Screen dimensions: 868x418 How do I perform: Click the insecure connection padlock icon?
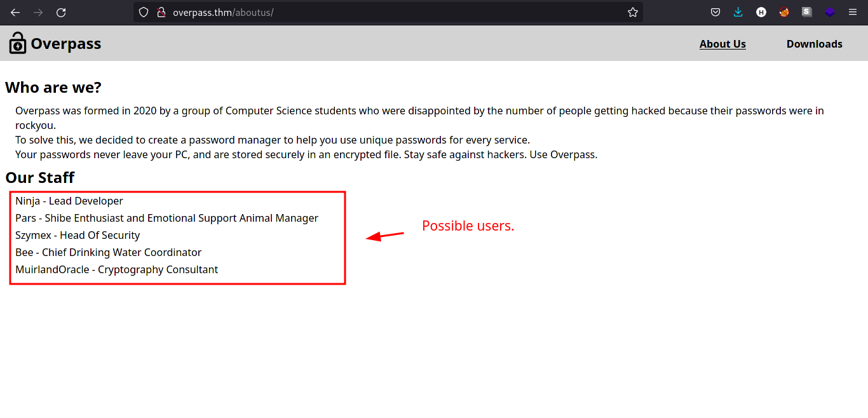coord(161,12)
